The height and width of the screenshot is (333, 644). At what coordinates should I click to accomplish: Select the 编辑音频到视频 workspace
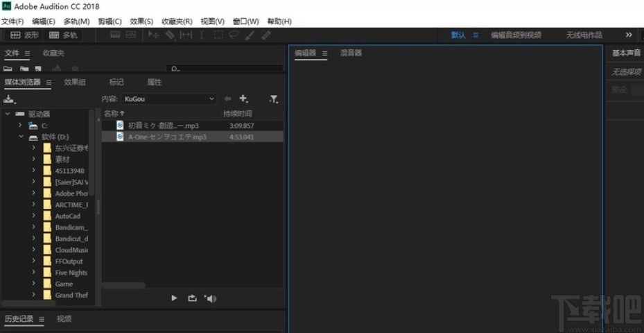tap(516, 35)
